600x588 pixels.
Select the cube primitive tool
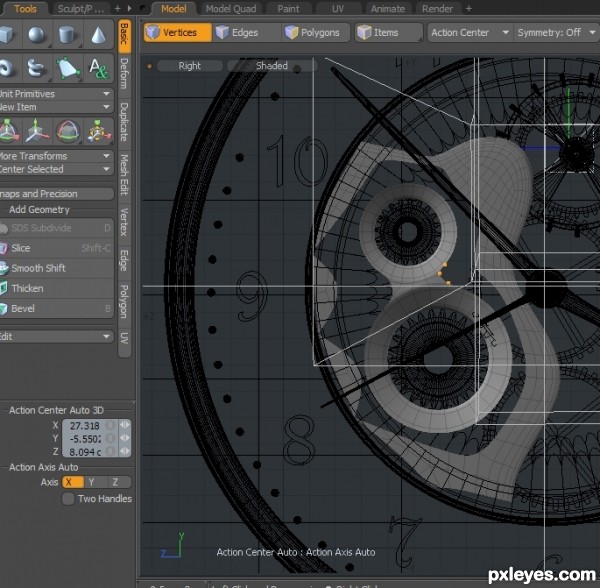click(8, 34)
